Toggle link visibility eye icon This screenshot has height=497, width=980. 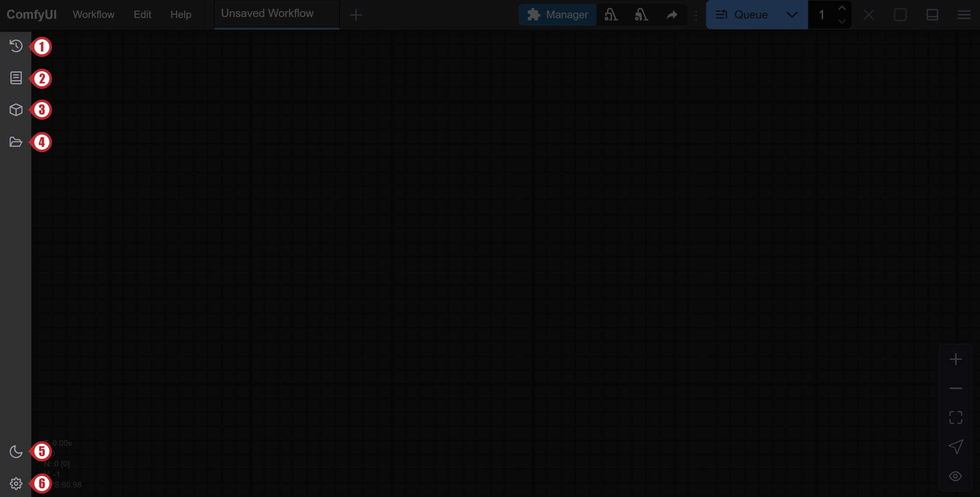pos(955,476)
